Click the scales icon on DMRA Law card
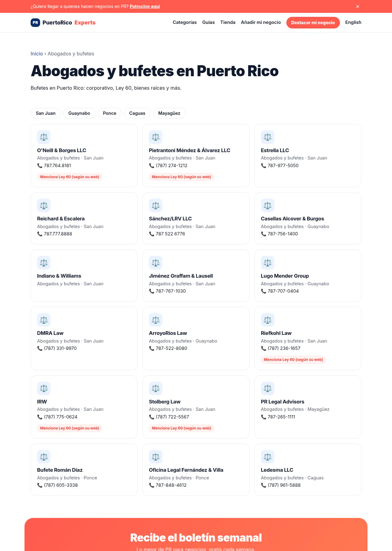This screenshot has width=392, height=551. point(44,320)
